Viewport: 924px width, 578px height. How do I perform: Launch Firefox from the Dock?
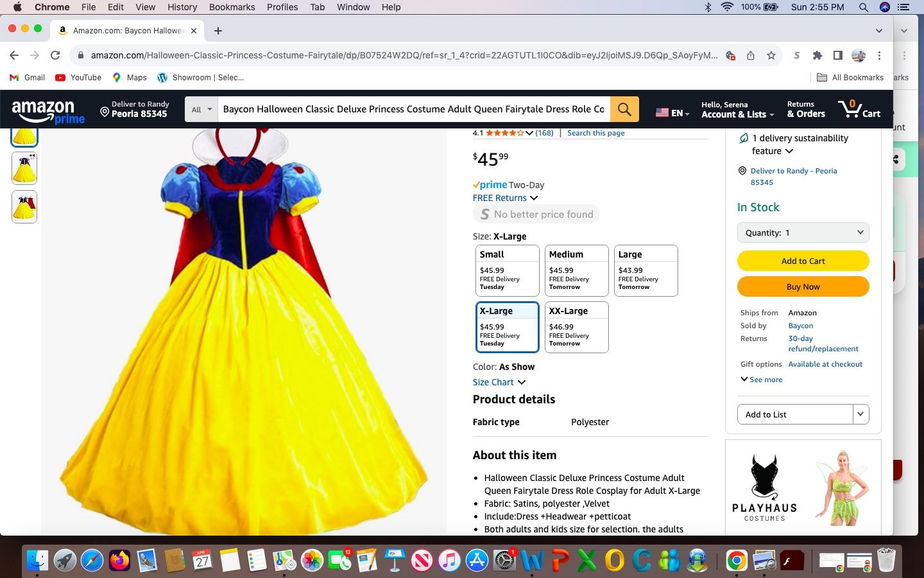click(119, 560)
